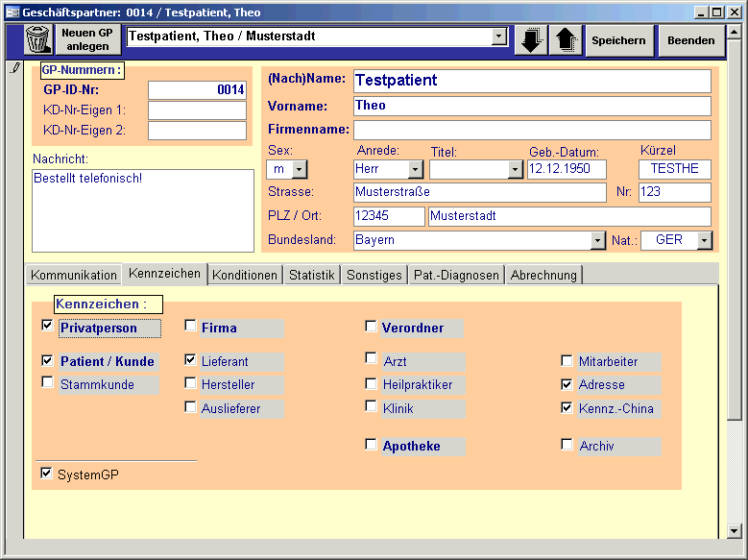The image size is (748, 560).
Task: Click the form icon in title bar
Action: [11, 12]
